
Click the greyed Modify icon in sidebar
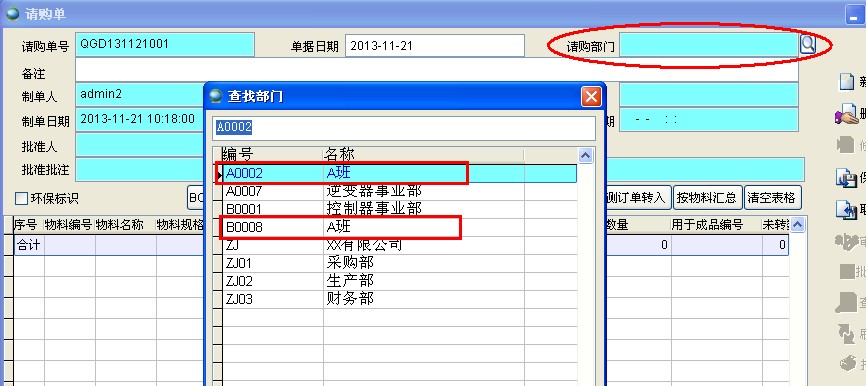846,145
